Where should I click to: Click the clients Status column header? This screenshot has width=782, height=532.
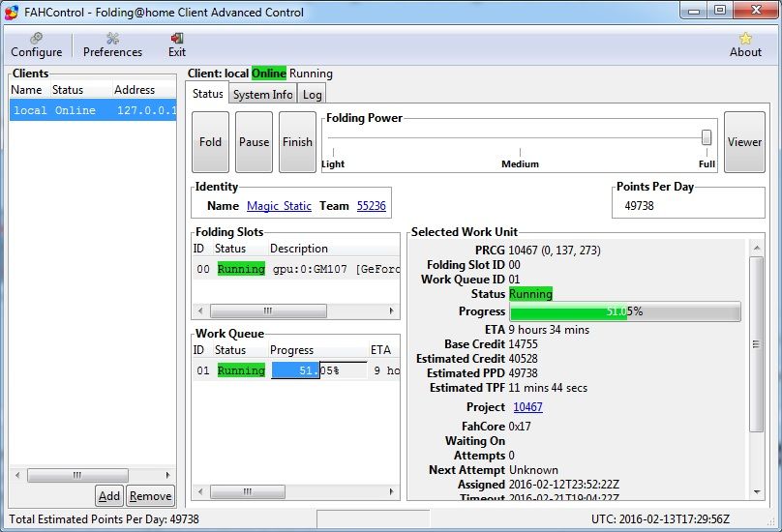(80, 90)
